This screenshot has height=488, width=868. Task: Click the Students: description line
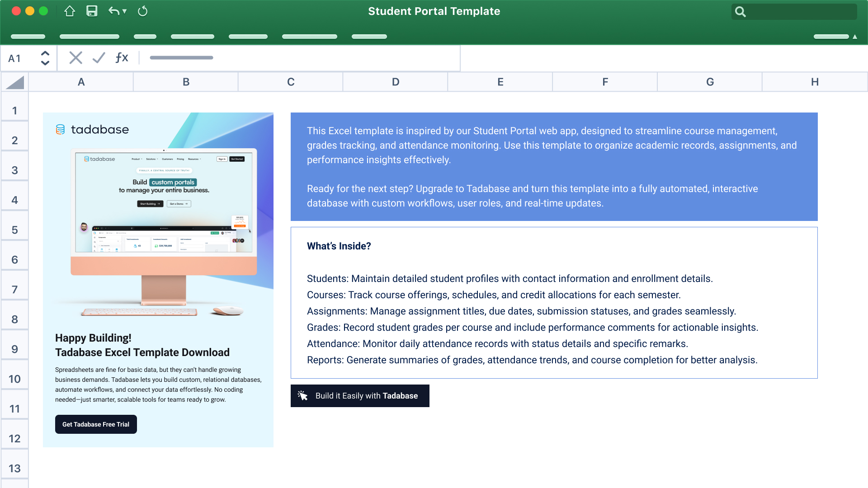pyautogui.click(x=510, y=279)
